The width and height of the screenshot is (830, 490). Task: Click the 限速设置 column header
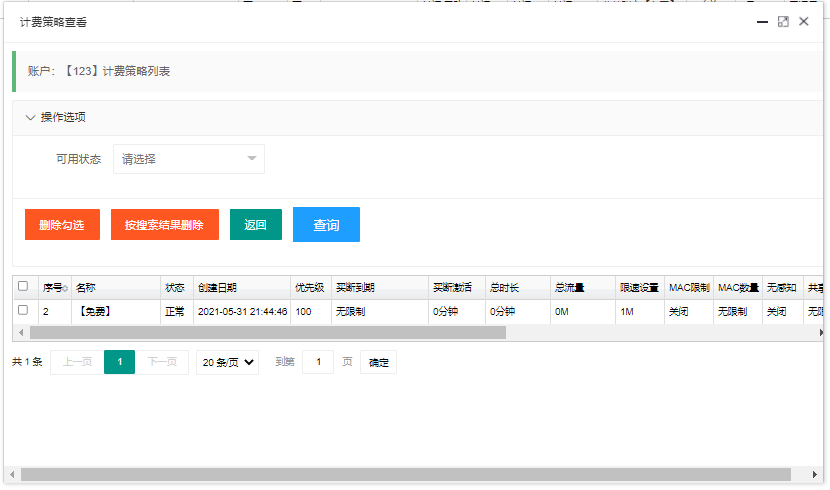640,288
